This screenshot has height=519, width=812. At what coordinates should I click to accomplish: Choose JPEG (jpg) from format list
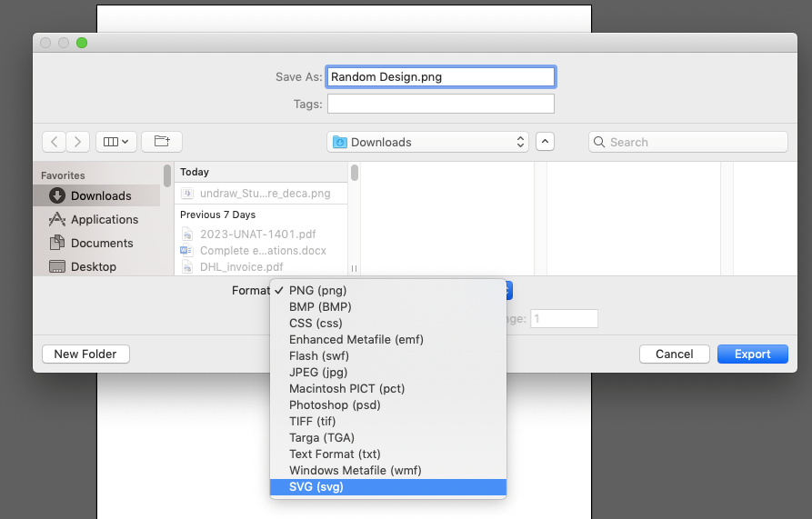[318, 372]
